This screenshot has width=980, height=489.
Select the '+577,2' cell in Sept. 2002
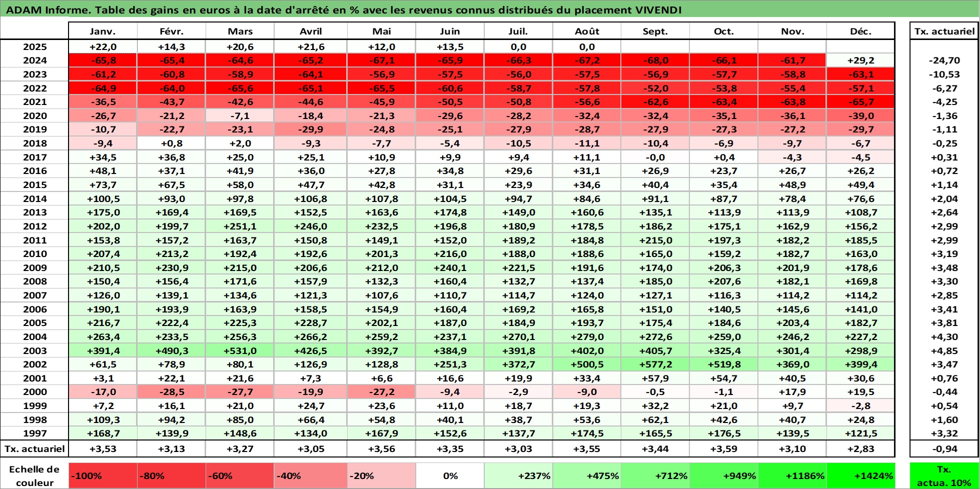point(655,364)
